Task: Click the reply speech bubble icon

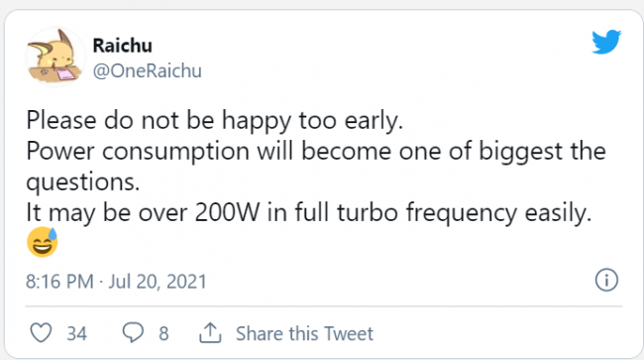Action: coord(133,332)
